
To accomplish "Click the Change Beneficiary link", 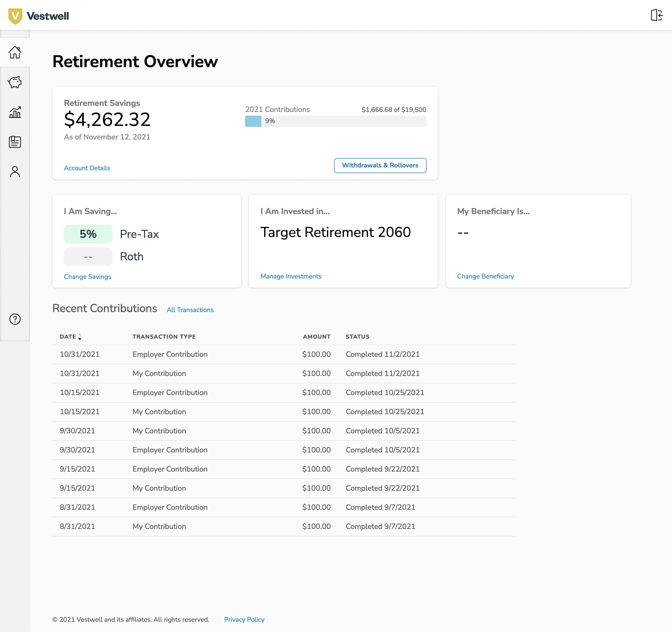I will click(x=485, y=276).
